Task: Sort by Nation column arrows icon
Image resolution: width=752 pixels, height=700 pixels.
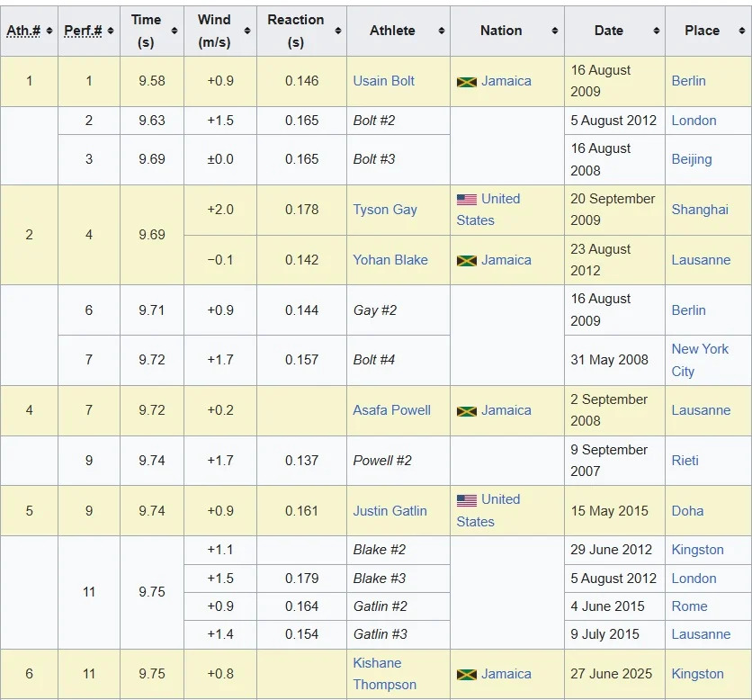Action: point(555,31)
